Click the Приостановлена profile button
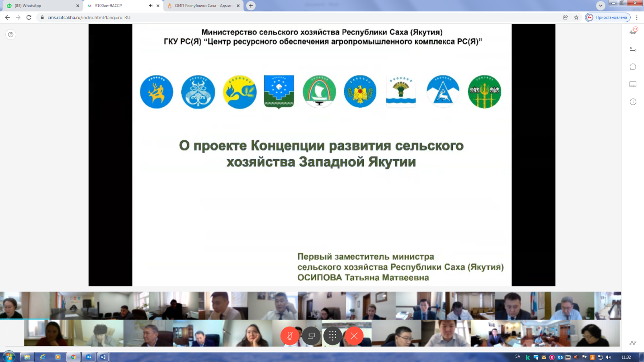The width and height of the screenshot is (644, 362). point(608,17)
